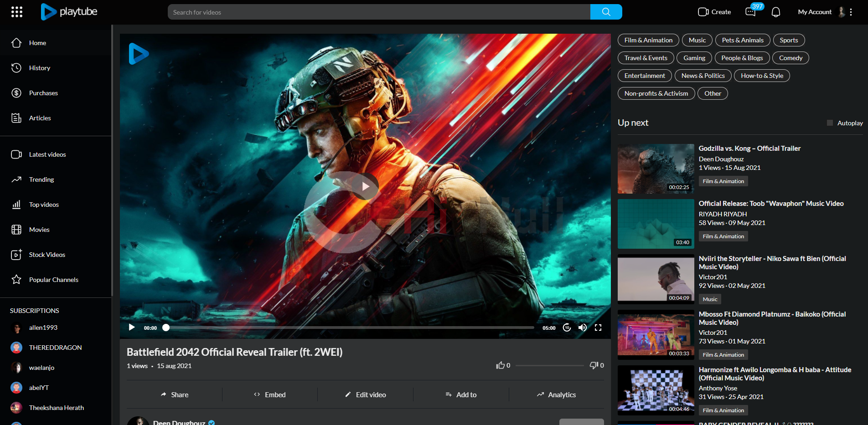Click the Add to button
This screenshot has height=425, width=868.
coord(461,394)
